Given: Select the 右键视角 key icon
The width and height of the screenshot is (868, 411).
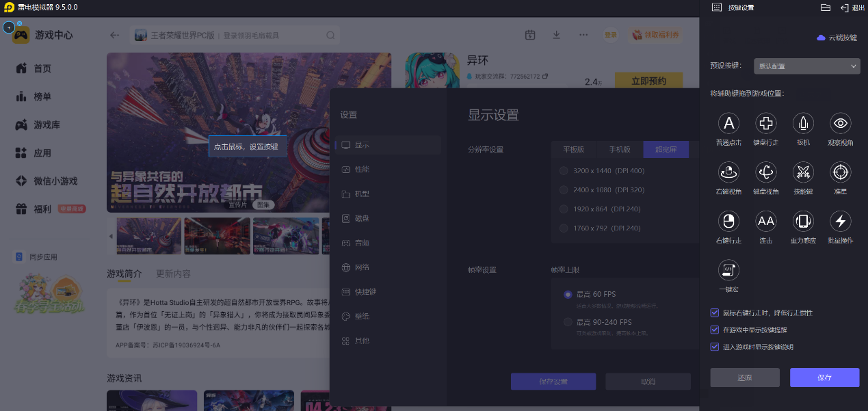Looking at the screenshot, I should [728, 172].
